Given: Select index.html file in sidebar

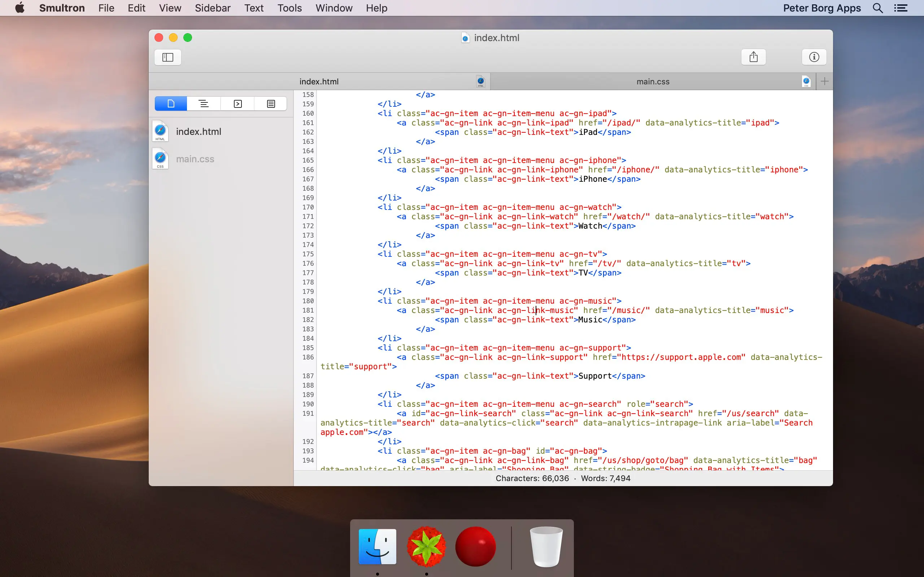Looking at the screenshot, I should pyautogui.click(x=198, y=131).
